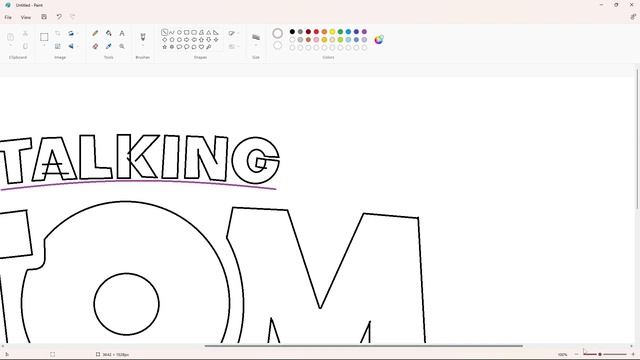Open the Shape fill dropdown
Viewport: 640px width, 360px height.
233,47
